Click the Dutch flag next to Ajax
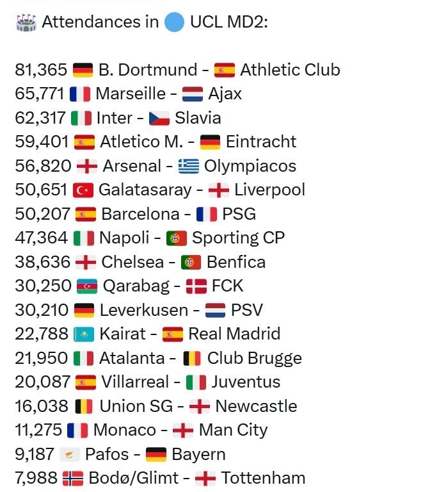Screen dimensions: 448x492 coord(193,94)
